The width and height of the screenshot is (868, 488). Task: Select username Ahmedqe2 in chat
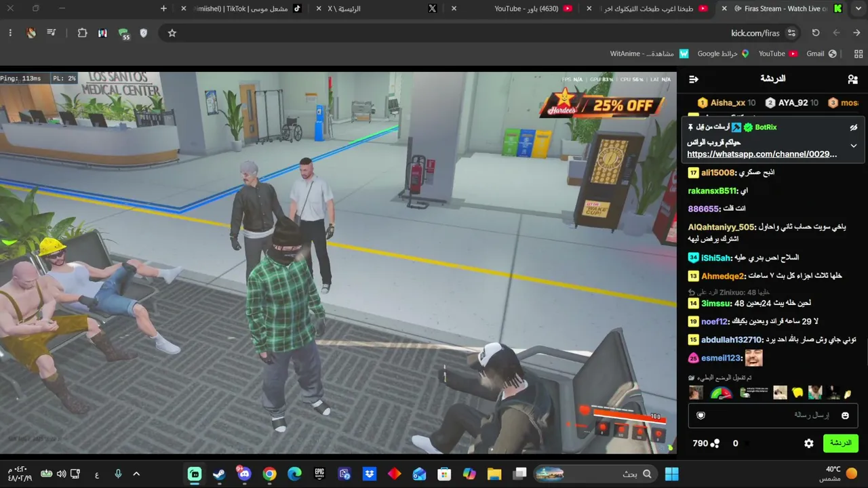point(724,276)
